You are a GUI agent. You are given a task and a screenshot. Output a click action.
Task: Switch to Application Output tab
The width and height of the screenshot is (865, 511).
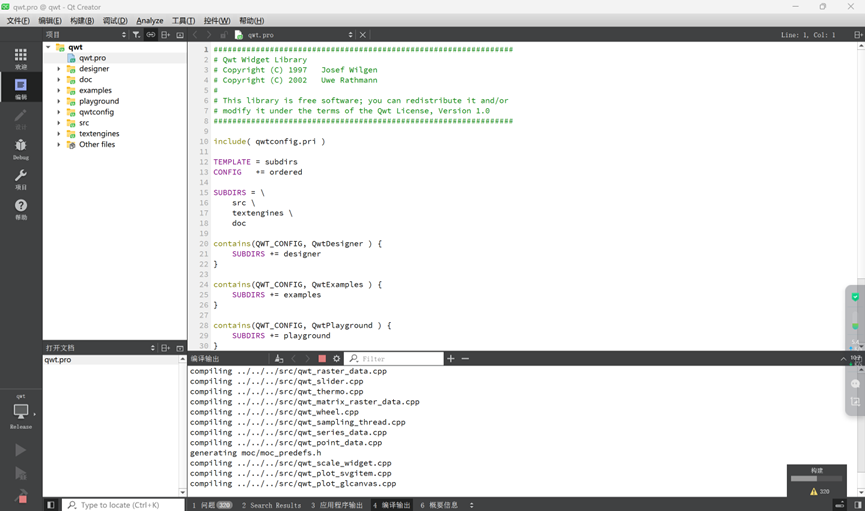337,505
